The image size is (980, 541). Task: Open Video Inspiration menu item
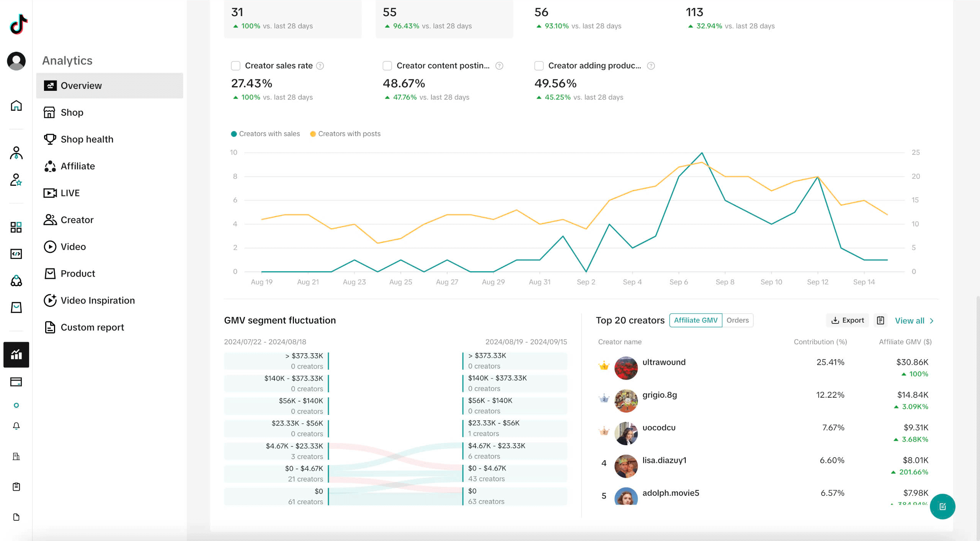tap(98, 300)
